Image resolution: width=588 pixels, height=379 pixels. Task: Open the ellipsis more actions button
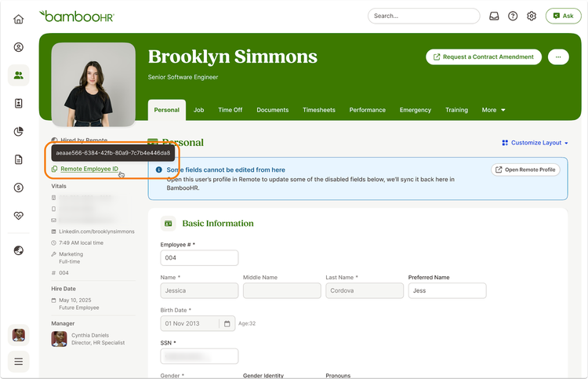click(x=558, y=57)
